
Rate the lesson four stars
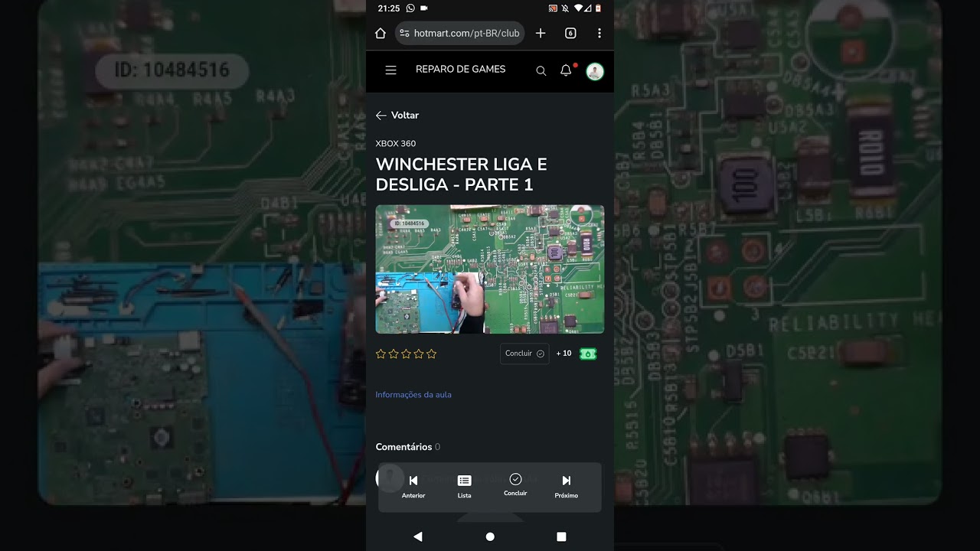[419, 354]
